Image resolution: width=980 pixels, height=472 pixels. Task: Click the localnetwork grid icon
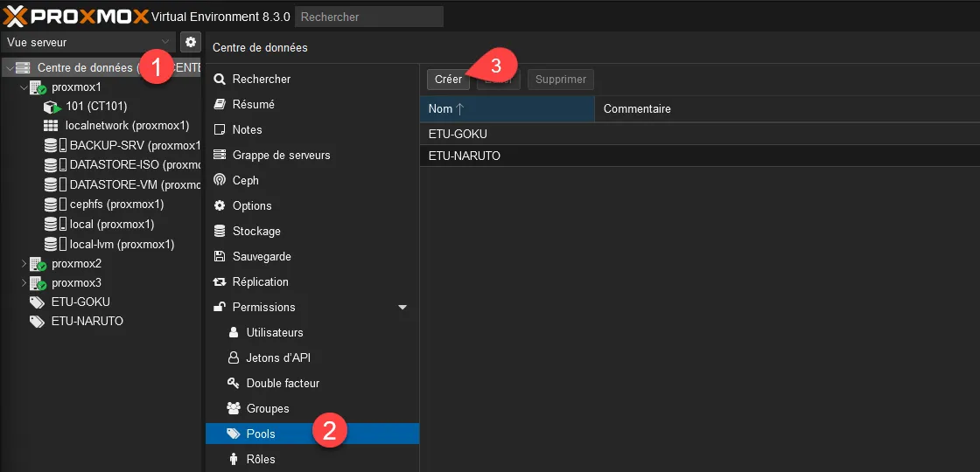point(51,126)
